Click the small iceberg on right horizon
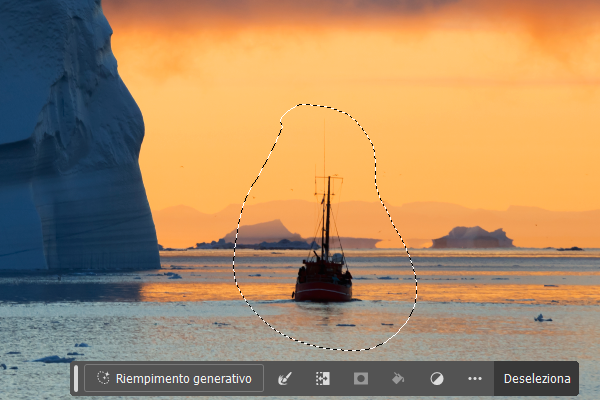 coord(472,238)
